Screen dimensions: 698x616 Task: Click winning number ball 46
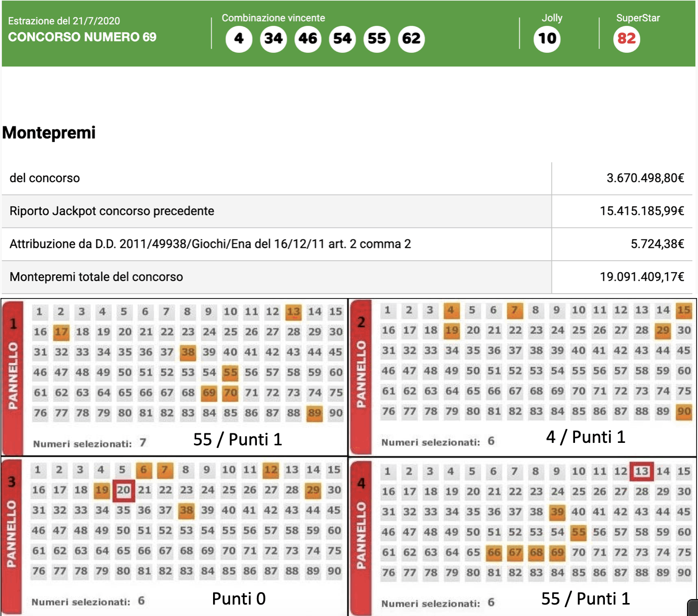point(308,39)
